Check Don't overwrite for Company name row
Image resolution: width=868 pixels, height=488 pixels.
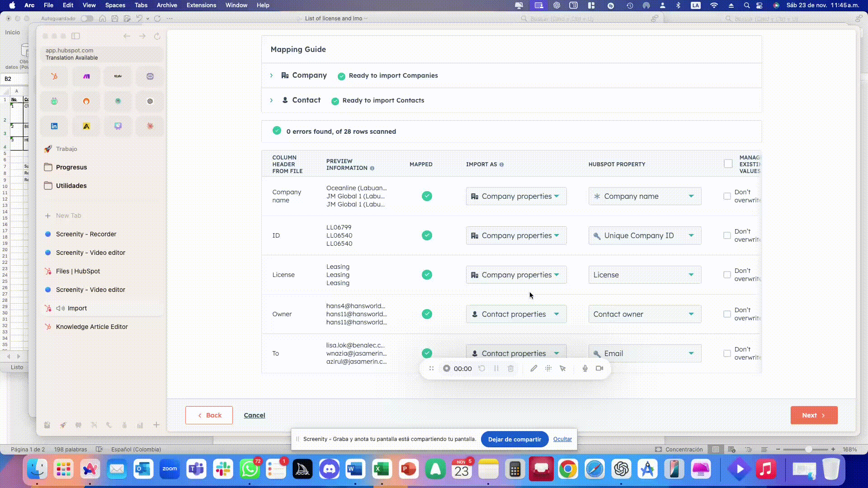tap(727, 196)
